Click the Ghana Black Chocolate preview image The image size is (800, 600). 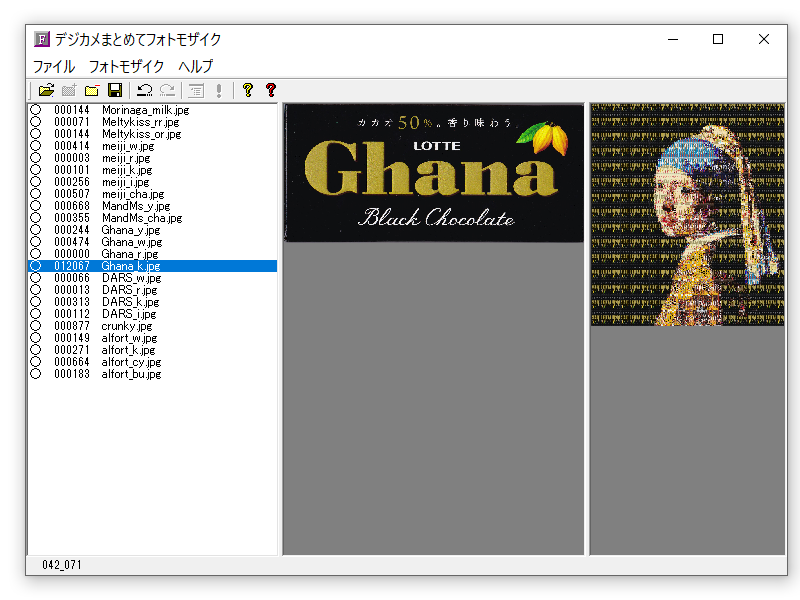434,172
